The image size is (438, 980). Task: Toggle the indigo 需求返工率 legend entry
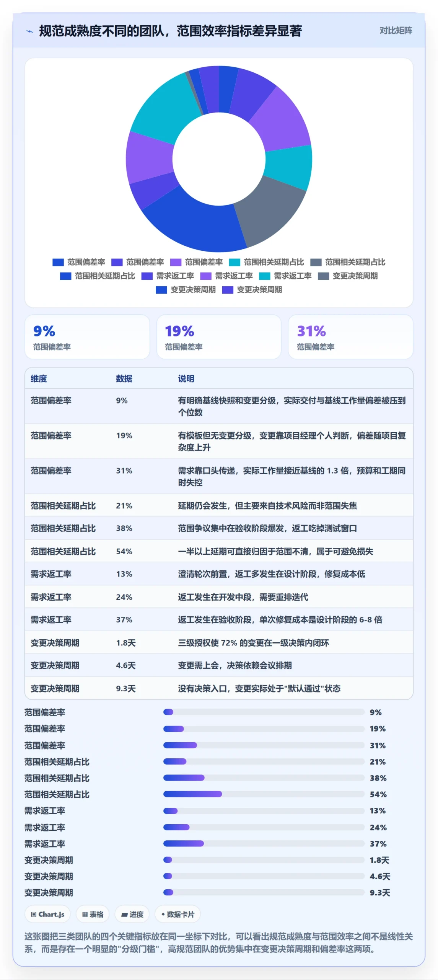tap(168, 276)
